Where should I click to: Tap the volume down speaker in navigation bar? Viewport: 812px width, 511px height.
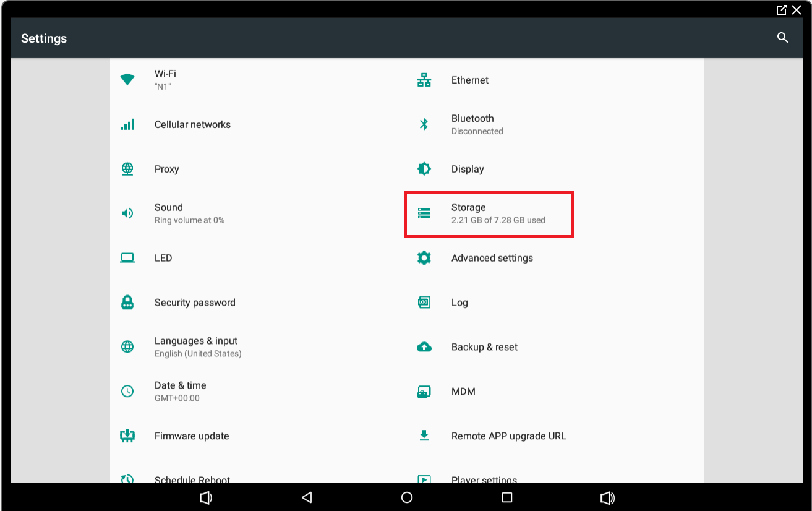pyautogui.click(x=206, y=497)
